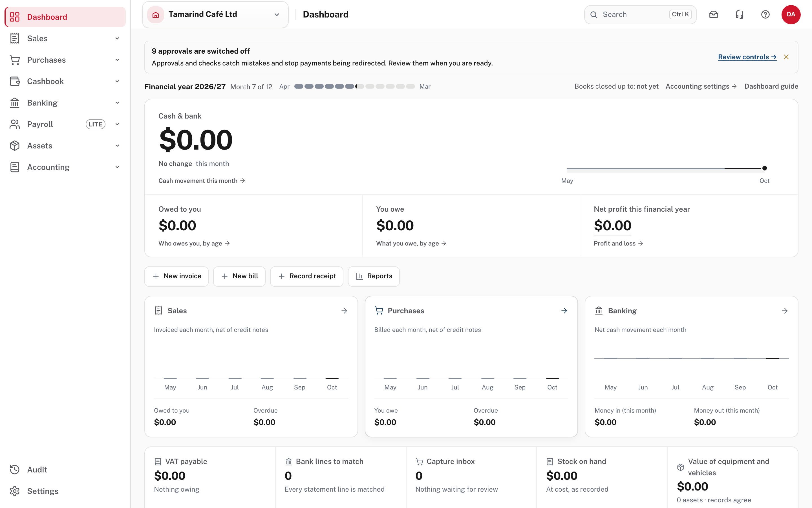
Task: Open the Dashboard guide link
Action: pyautogui.click(x=771, y=86)
